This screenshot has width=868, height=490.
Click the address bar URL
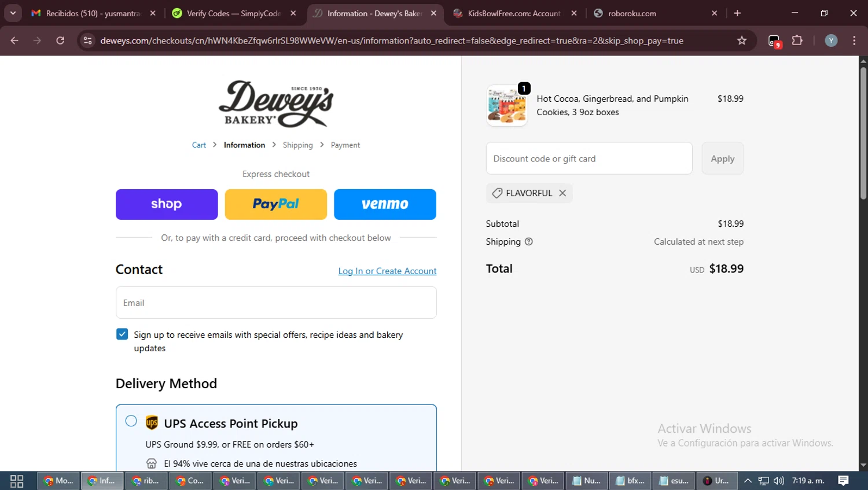(392, 40)
